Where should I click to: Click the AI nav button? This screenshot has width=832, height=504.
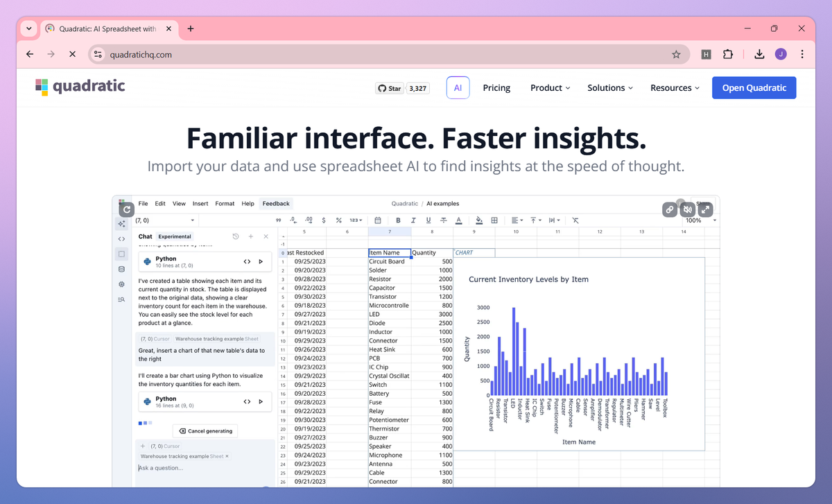click(458, 88)
